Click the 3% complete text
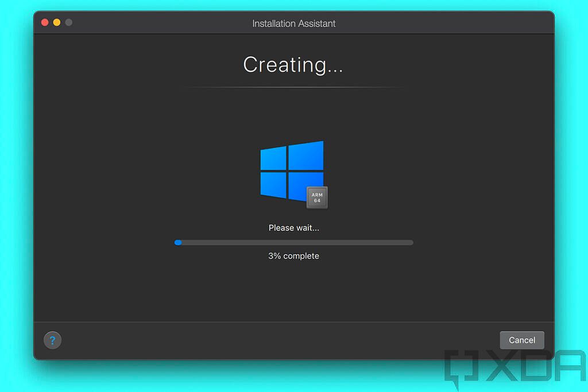The image size is (588, 392). 293,255
